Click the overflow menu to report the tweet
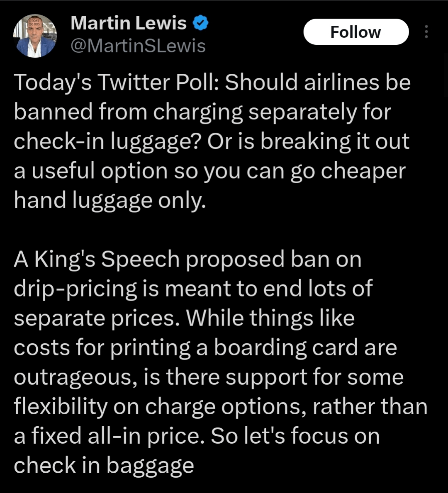Viewport: 448px width, 493px height. (426, 32)
